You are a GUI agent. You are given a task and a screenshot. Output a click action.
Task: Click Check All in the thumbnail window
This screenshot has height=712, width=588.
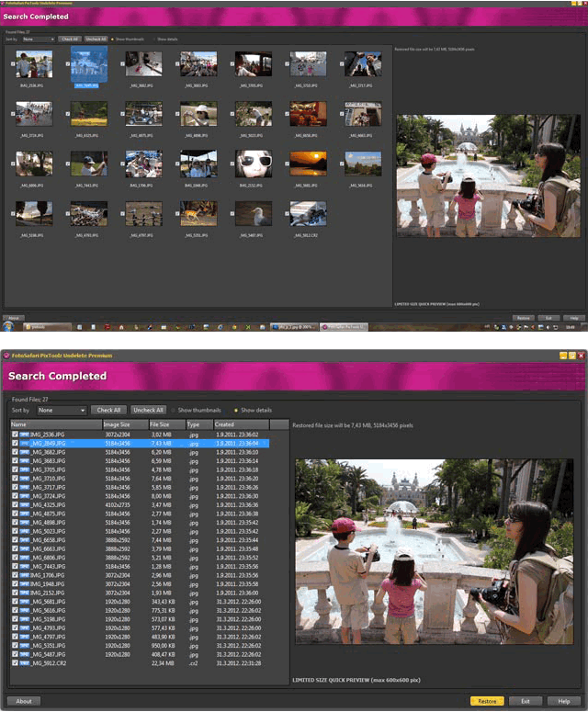pyautogui.click(x=71, y=40)
